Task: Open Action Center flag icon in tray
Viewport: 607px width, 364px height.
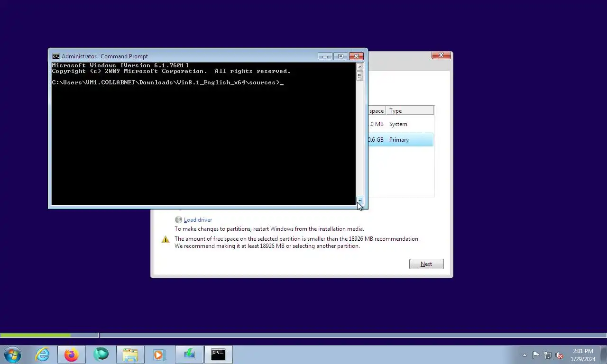Action: click(x=536, y=355)
